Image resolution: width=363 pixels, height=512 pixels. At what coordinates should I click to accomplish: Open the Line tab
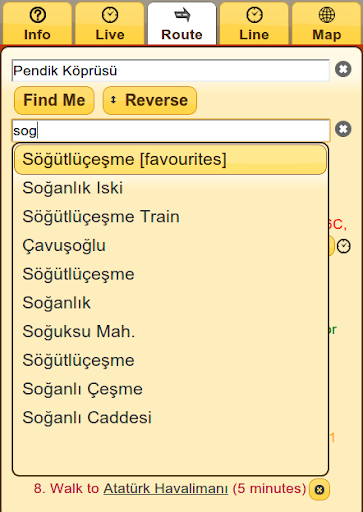[x=254, y=23]
